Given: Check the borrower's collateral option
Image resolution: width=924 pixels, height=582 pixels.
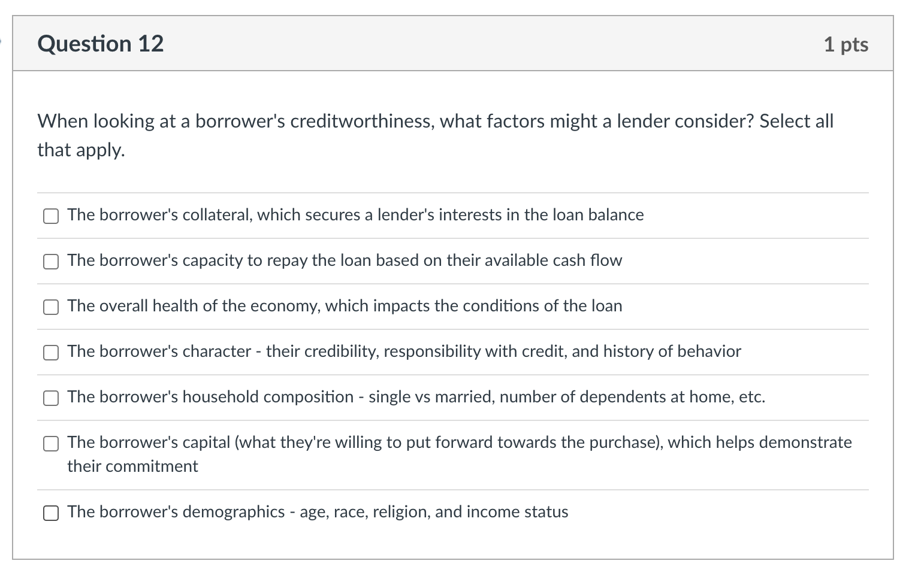Looking at the screenshot, I should coord(51,216).
